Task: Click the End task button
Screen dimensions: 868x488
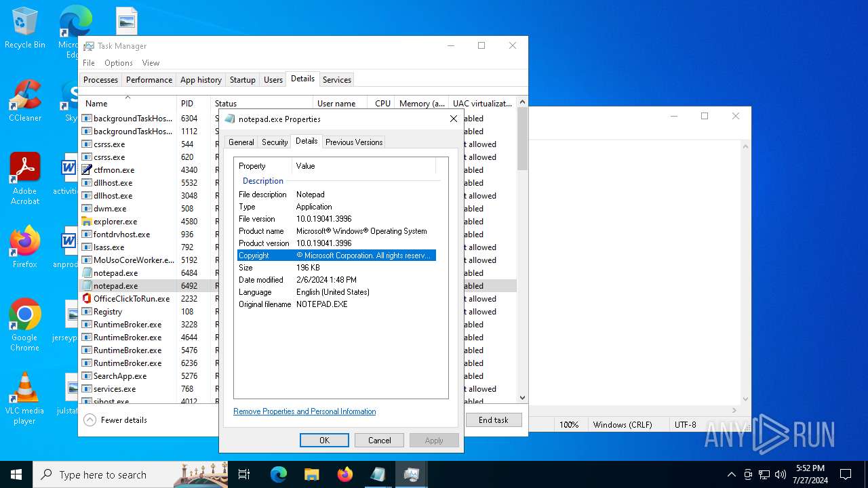Action: pyautogui.click(x=494, y=420)
